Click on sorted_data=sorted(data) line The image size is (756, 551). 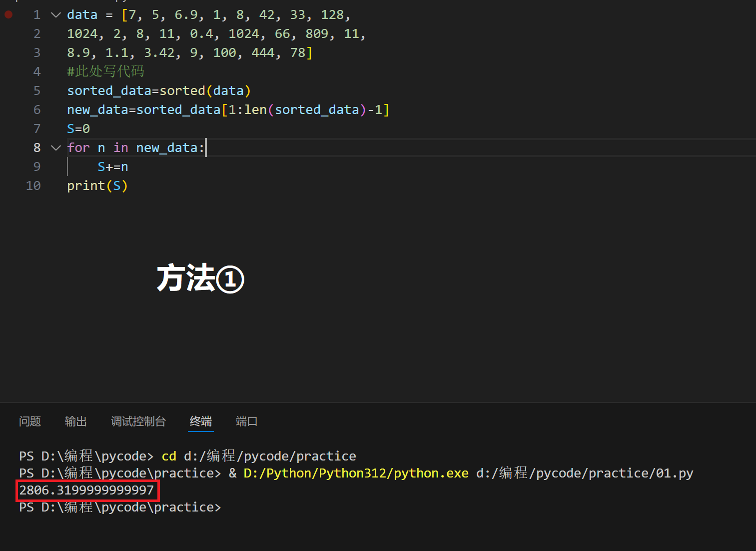159,90
